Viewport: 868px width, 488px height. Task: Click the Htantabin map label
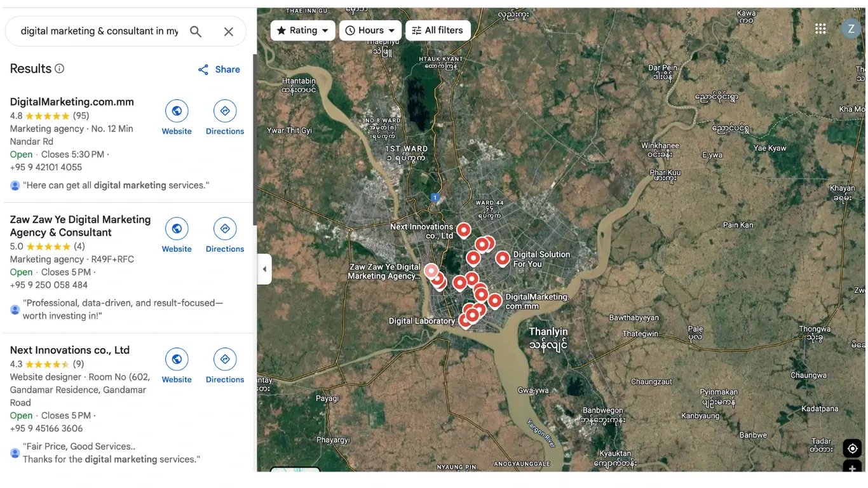tap(299, 85)
